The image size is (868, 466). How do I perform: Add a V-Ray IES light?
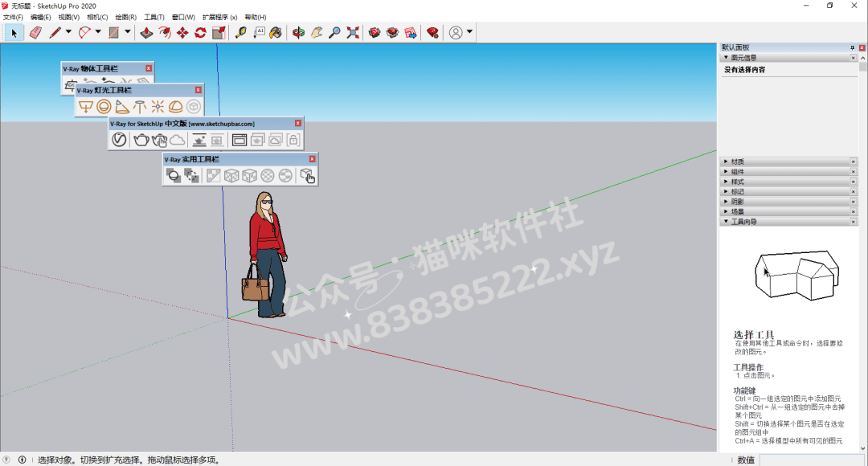tap(140, 106)
